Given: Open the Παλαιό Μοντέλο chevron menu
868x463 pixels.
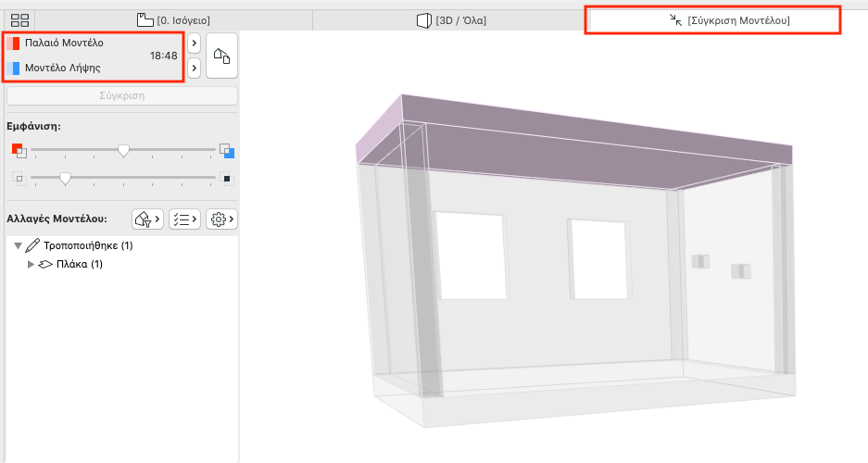Looking at the screenshot, I should click(194, 44).
